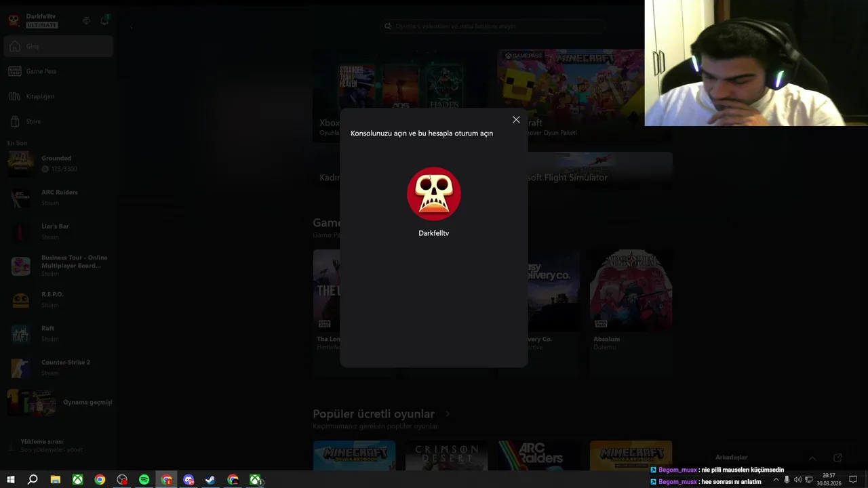The width and height of the screenshot is (868, 488).
Task: Open R.E.P.O. in recent list
Action: (x=58, y=299)
